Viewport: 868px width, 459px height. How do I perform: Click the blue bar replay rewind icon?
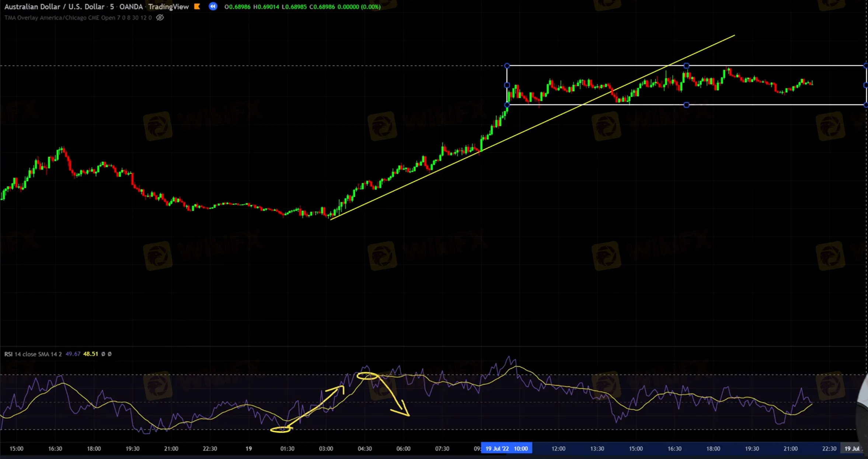click(213, 6)
